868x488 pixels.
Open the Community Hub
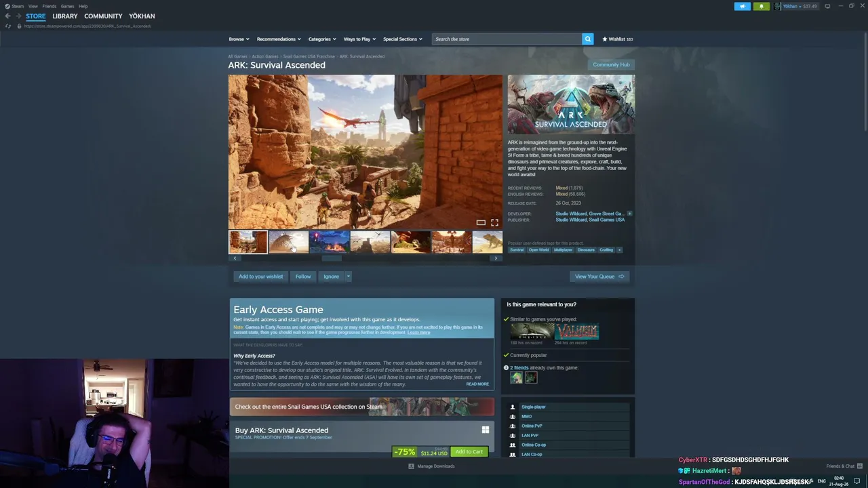click(x=611, y=65)
